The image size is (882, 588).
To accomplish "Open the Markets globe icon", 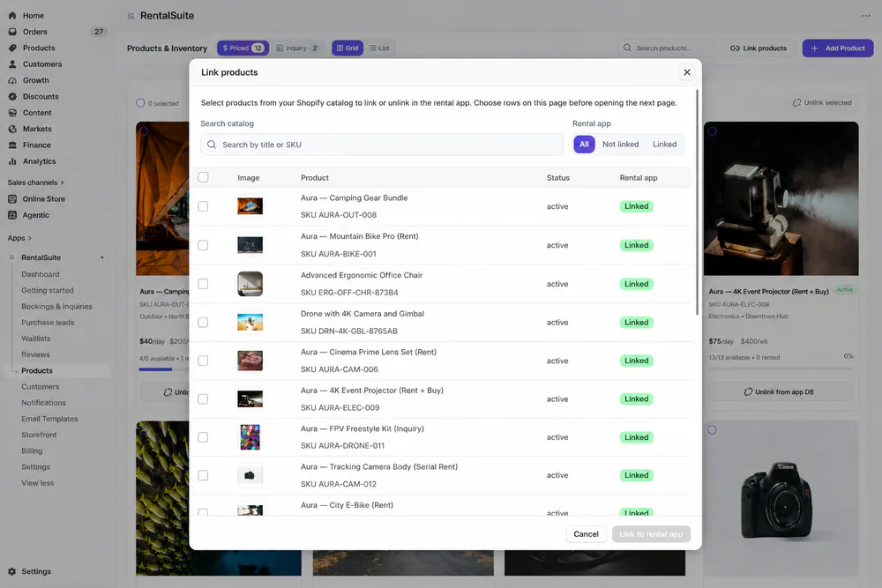I will (12, 129).
